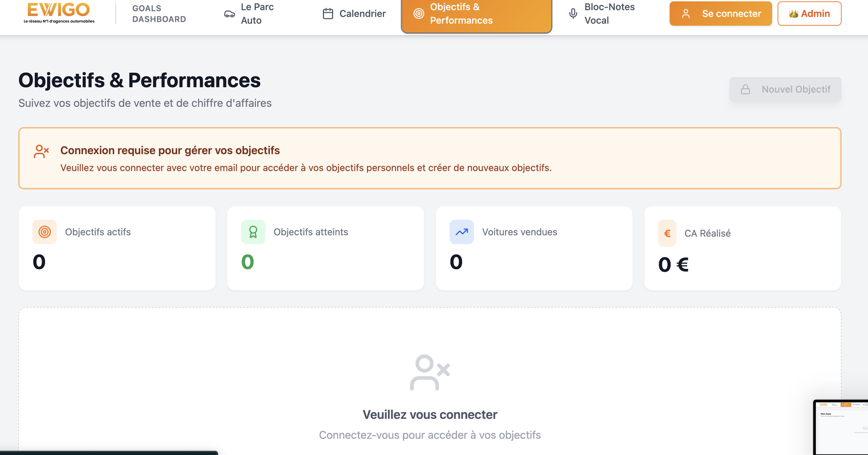Click the Objectifs actifs target icon
Image resolution: width=868 pixels, height=455 pixels.
point(45,232)
